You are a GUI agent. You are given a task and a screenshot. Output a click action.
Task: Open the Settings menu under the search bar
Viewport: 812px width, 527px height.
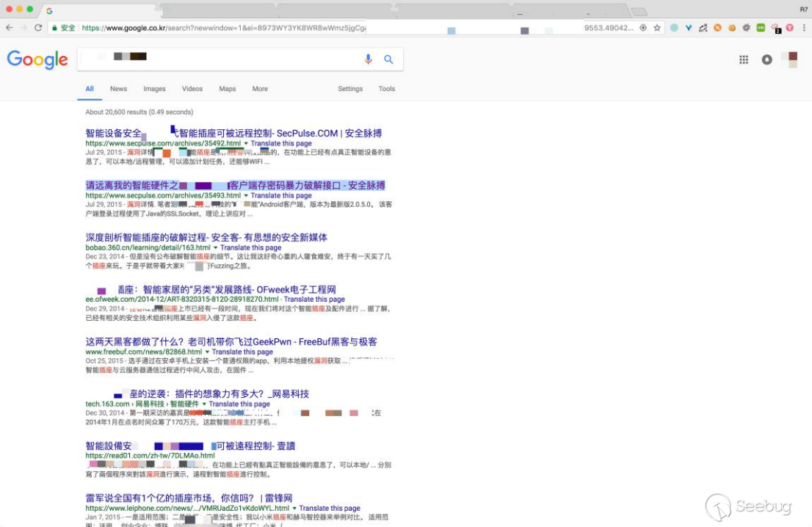click(350, 89)
